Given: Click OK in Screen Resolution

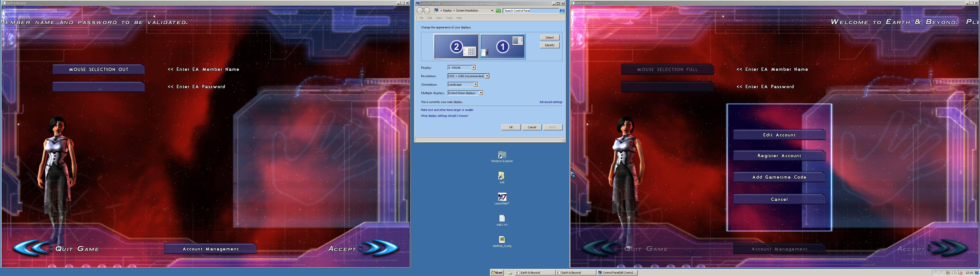Looking at the screenshot, I should click(x=511, y=127).
